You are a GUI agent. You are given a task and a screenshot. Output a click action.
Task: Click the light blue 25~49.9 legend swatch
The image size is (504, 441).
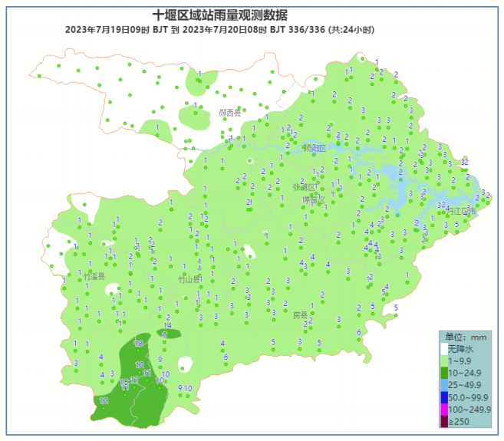[x=444, y=385]
